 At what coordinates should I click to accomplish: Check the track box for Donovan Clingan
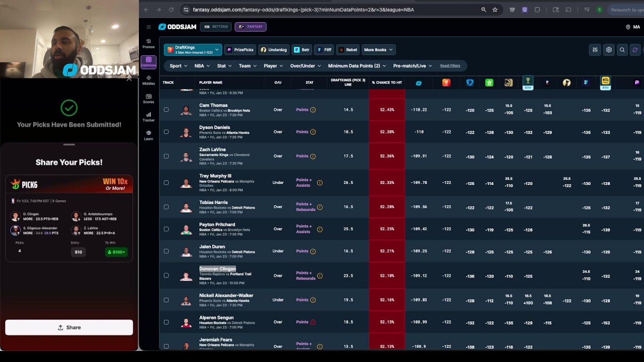(166, 276)
